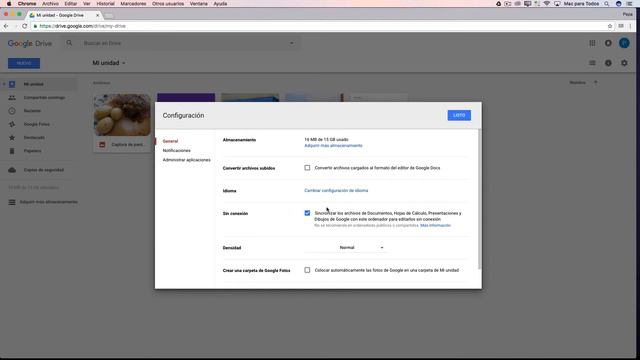Screen dimensions: 640x360
Task: Expand Mi unidad sidebar tree arrow
Action: (4, 84)
